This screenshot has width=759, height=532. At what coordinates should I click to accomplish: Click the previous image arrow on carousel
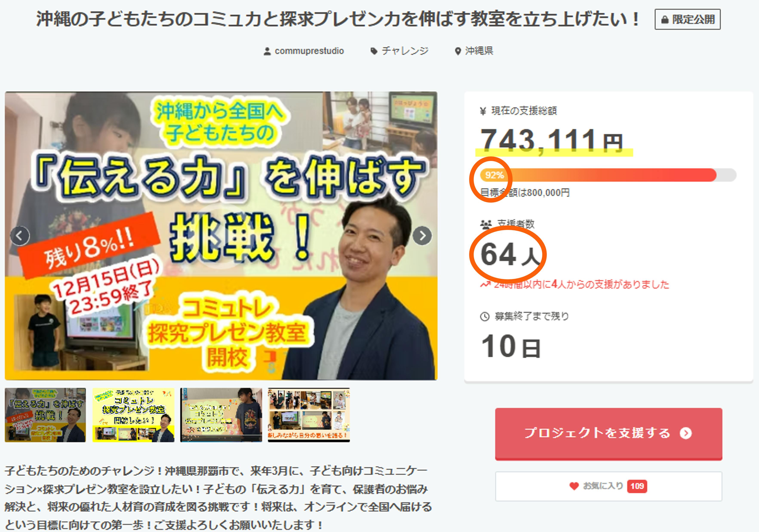(20, 236)
